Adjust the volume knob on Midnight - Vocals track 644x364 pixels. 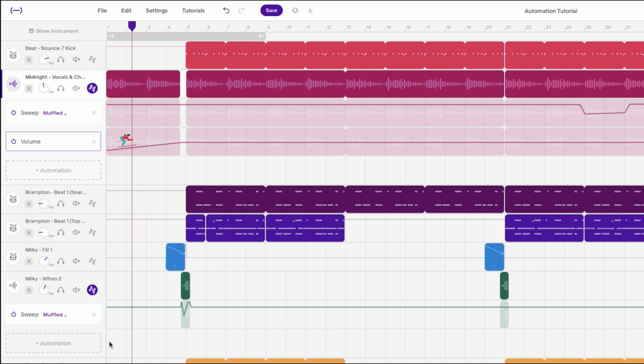pyautogui.click(x=44, y=88)
